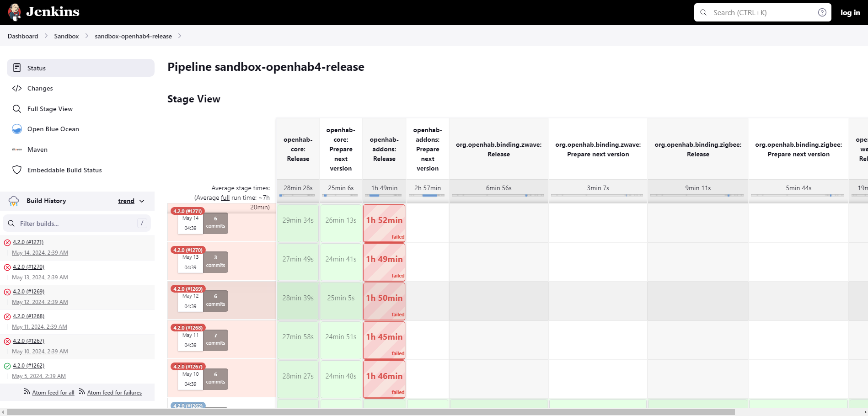Image resolution: width=868 pixels, height=416 pixels.
Task: Click the Jenkins butler logo
Action: [x=15, y=12]
